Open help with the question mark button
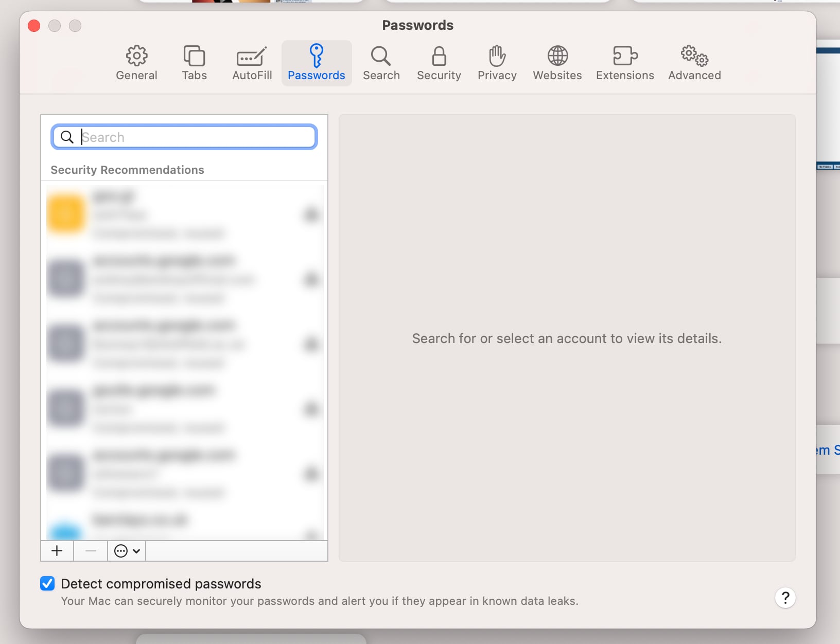 pyautogui.click(x=785, y=598)
